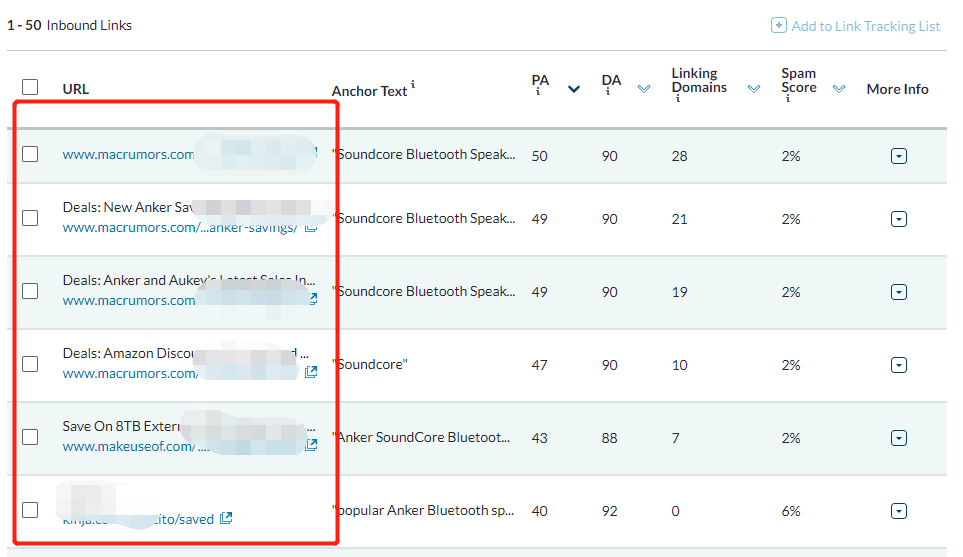Click external link icon on Anker and Aukey row
This screenshot has width=963, height=557.
click(313, 299)
